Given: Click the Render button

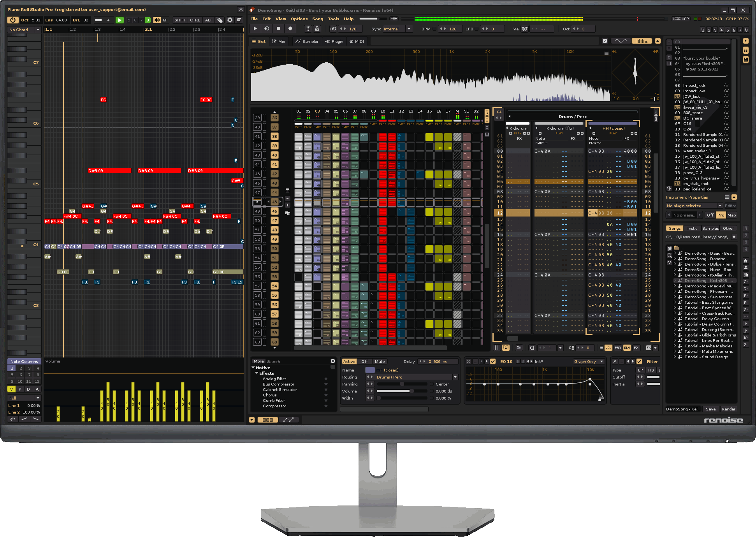Looking at the screenshot, I should [x=728, y=409].
